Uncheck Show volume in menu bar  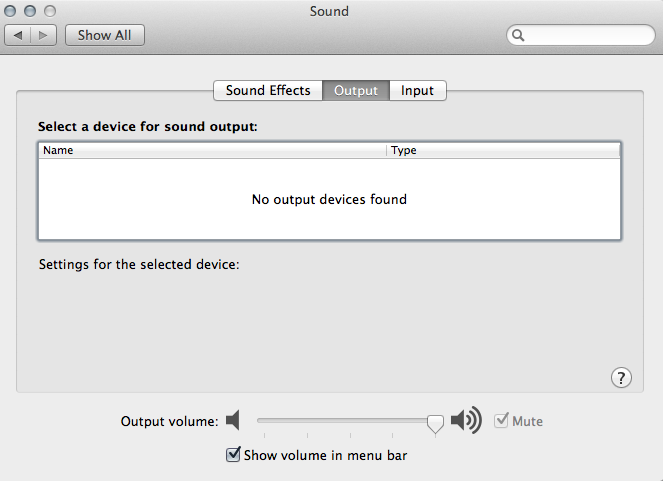[x=234, y=455]
